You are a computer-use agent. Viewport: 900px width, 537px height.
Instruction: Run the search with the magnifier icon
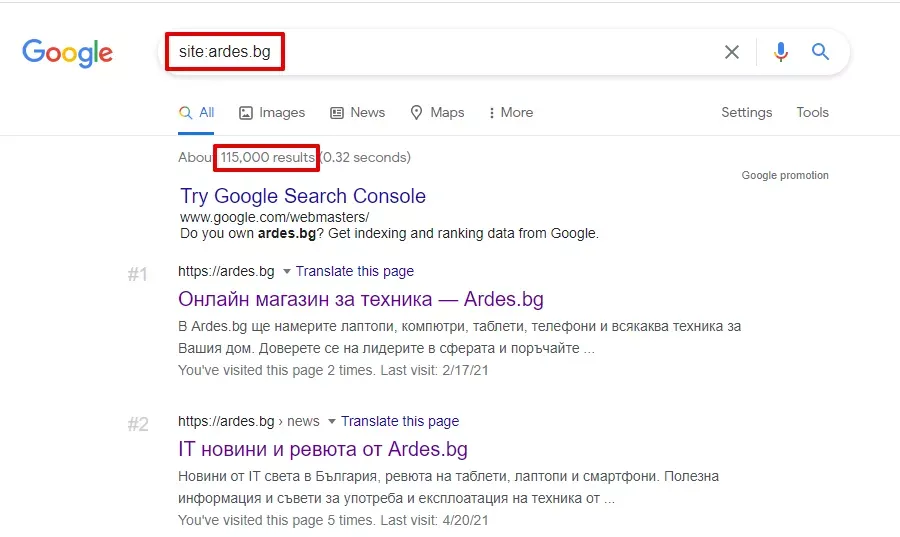[820, 52]
